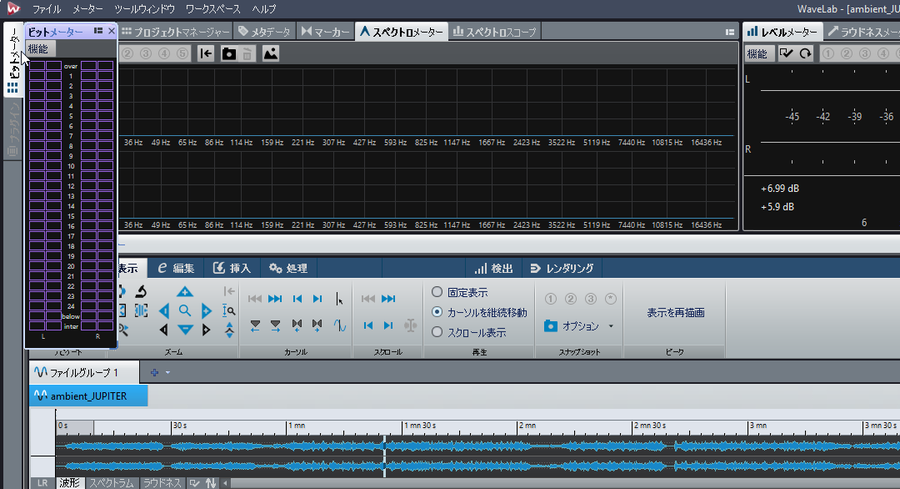Click the magnifier zoom icon in ズーム group

(185, 311)
